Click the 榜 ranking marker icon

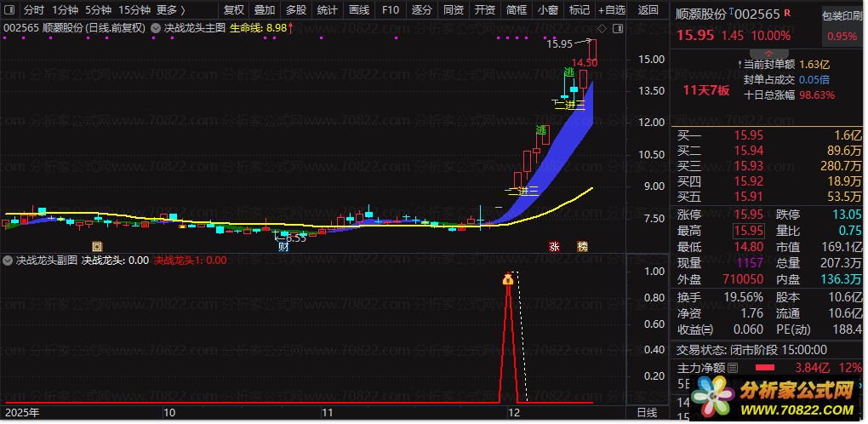(582, 247)
